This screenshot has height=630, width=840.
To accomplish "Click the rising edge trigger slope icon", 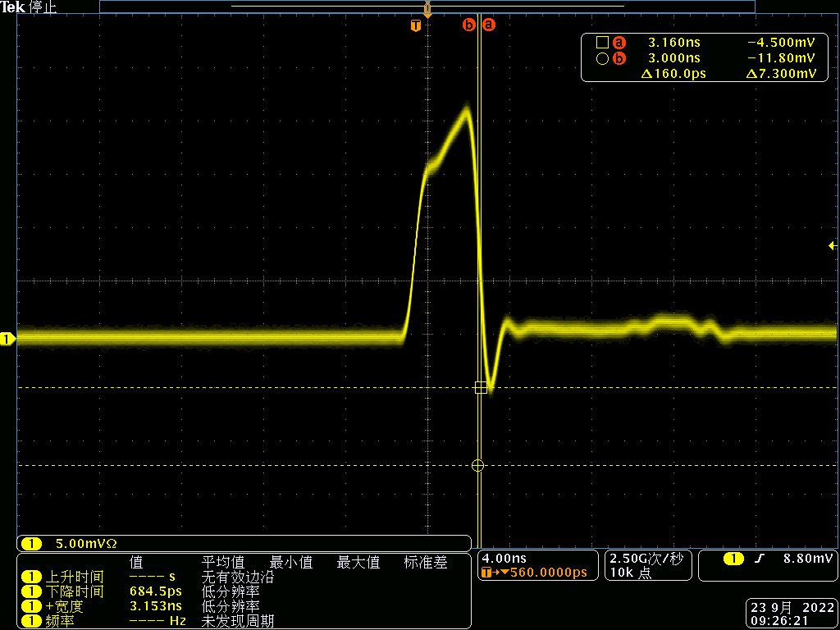I will 760,559.
